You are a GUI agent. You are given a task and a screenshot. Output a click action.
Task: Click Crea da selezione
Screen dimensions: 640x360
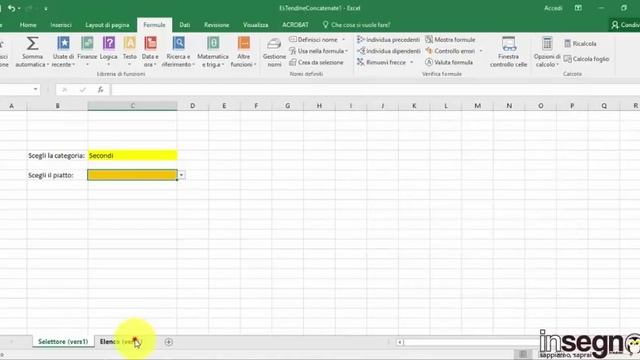pyautogui.click(x=316, y=62)
